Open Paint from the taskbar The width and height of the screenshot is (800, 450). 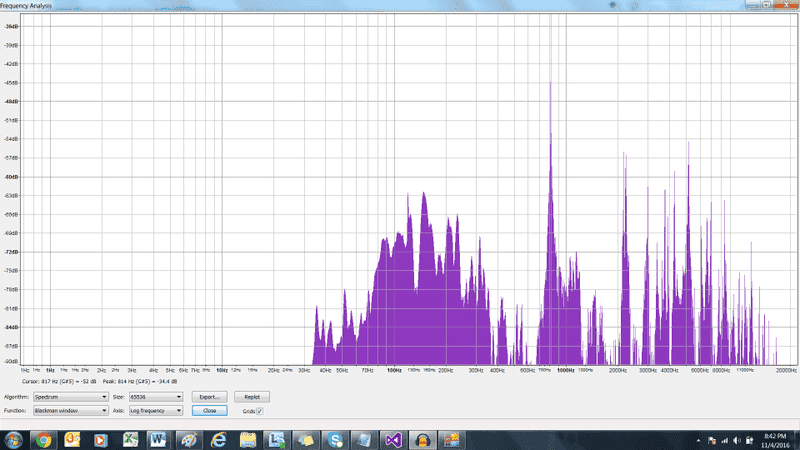(x=188, y=438)
